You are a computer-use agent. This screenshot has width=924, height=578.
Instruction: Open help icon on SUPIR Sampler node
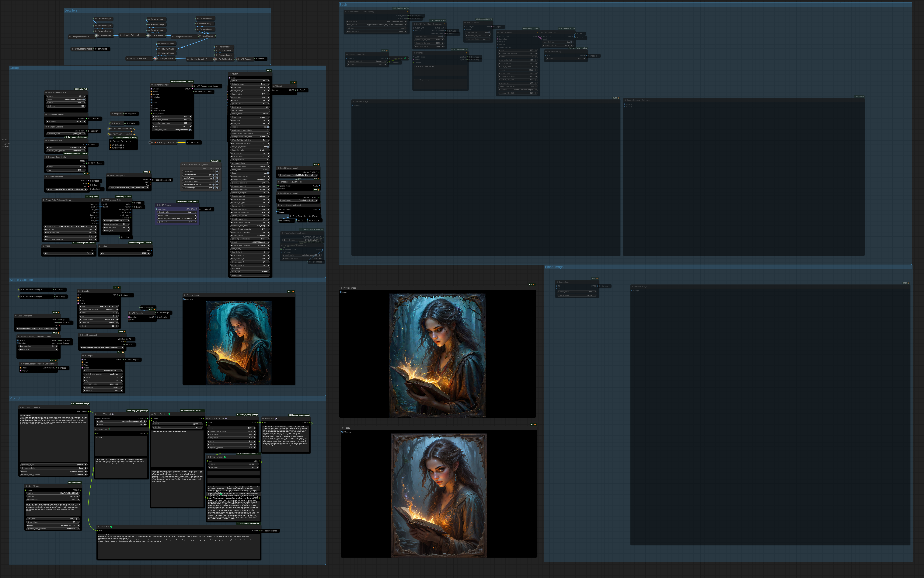tap(538, 33)
